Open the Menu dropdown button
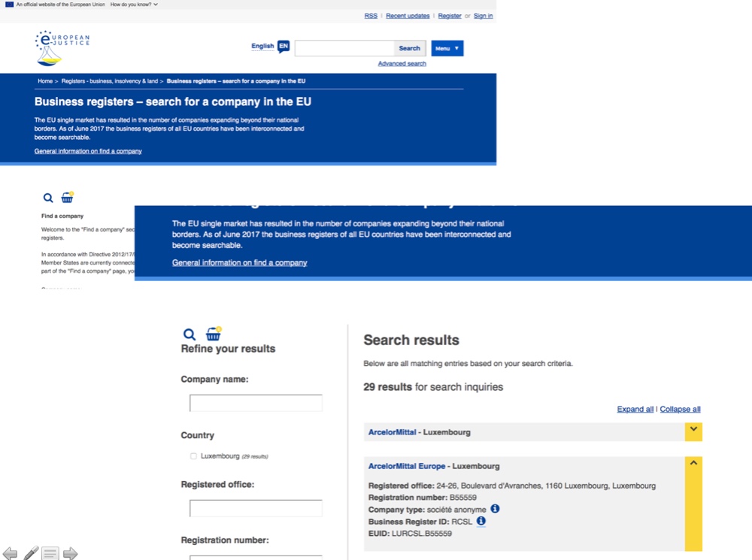 [x=447, y=48]
